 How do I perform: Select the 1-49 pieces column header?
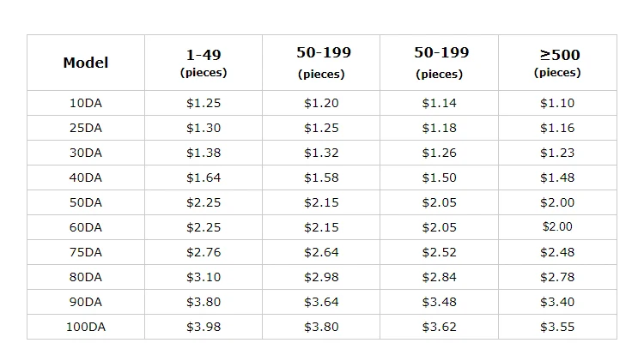[204, 63]
